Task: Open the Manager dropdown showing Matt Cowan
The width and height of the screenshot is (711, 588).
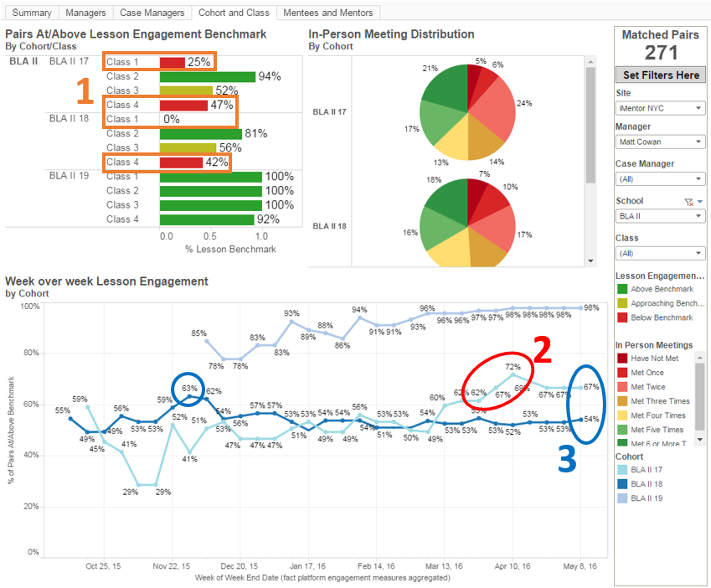Action: 660,142
